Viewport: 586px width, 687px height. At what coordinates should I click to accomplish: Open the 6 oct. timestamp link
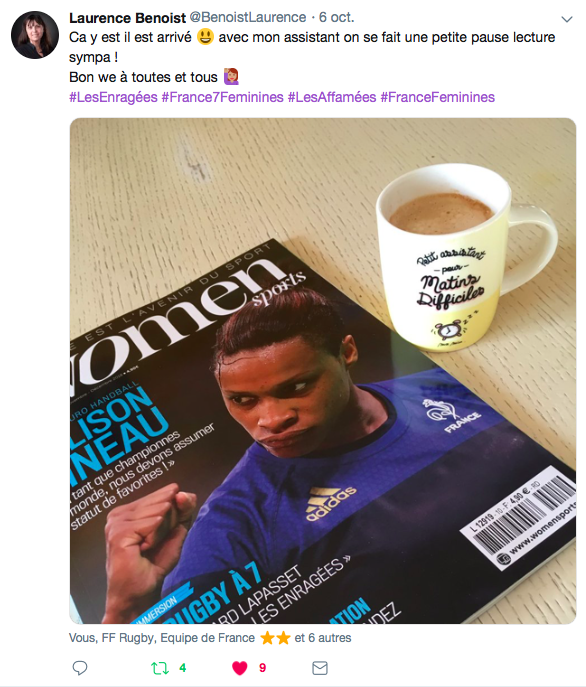[x=336, y=18]
